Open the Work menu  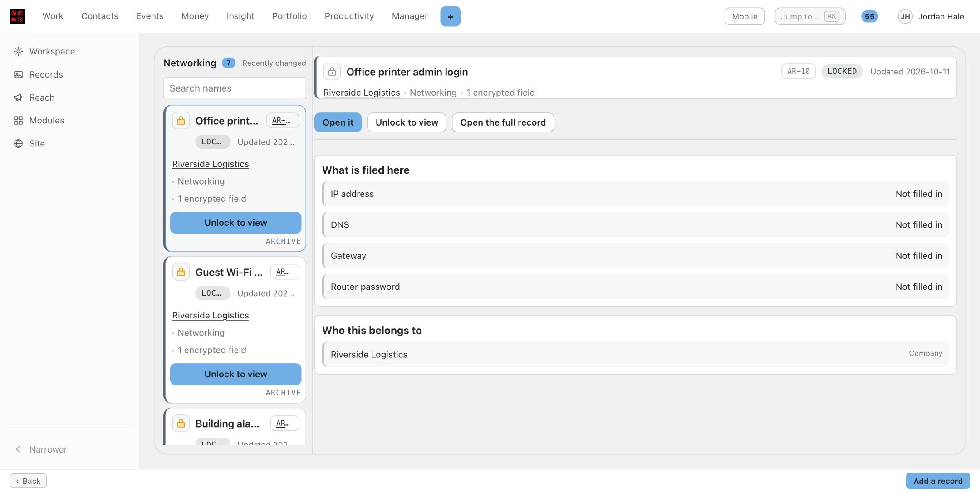coord(53,16)
